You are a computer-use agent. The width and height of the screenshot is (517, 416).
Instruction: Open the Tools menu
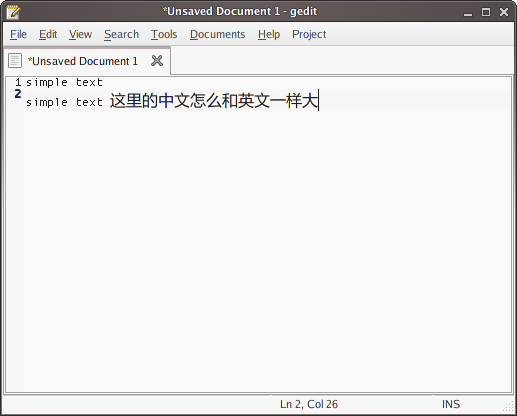click(164, 34)
